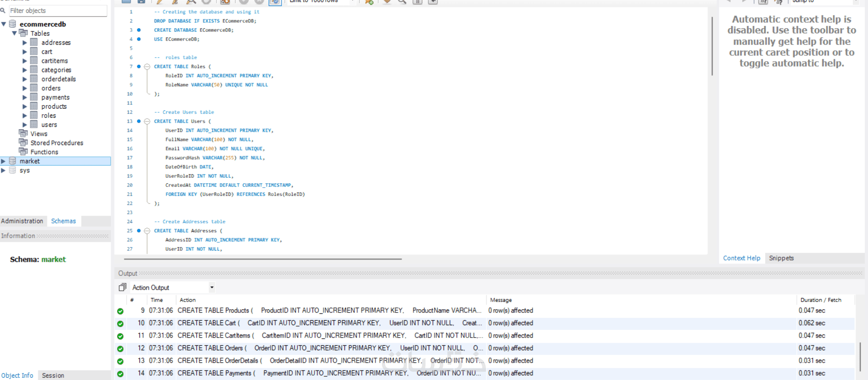The image size is (868, 380).
Task: Click the cartitems table icon
Action: (34, 60)
